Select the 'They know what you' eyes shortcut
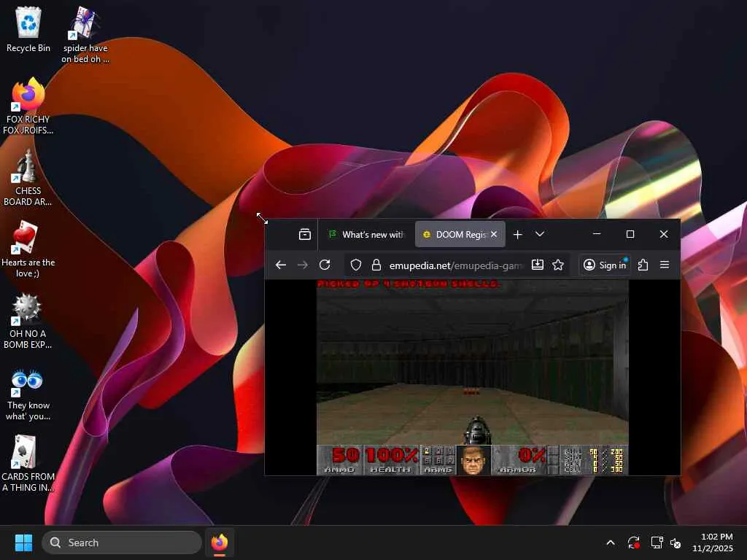747x560 pixels. (x=28, y=394)
